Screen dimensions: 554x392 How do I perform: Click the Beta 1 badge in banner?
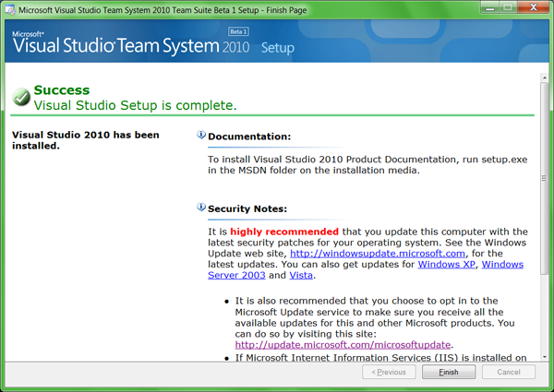pyautogui.click(x=238, y=31)
